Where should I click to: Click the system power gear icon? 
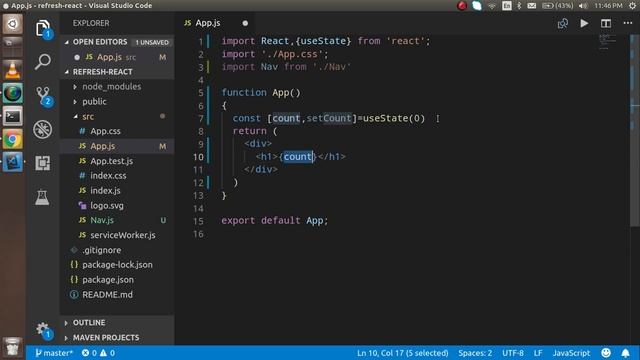(x=633, y=6)
